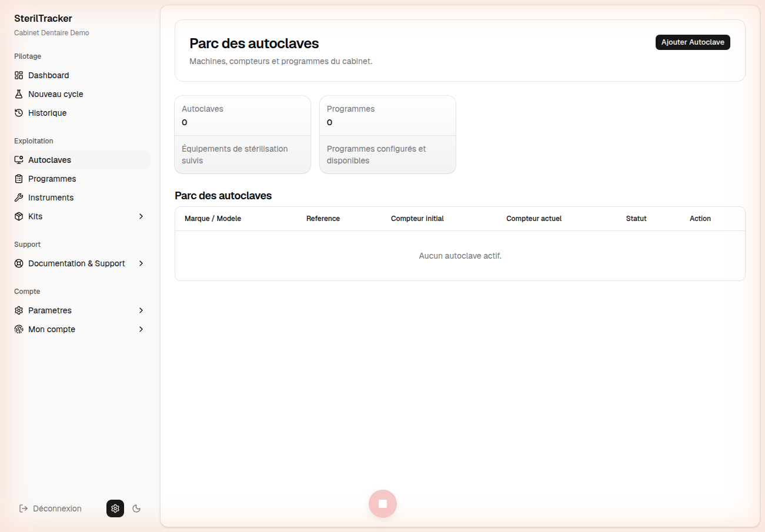Click the Compteur actuel column header
The width and height of the screenshot is (765, 532).
click(534, 219)
